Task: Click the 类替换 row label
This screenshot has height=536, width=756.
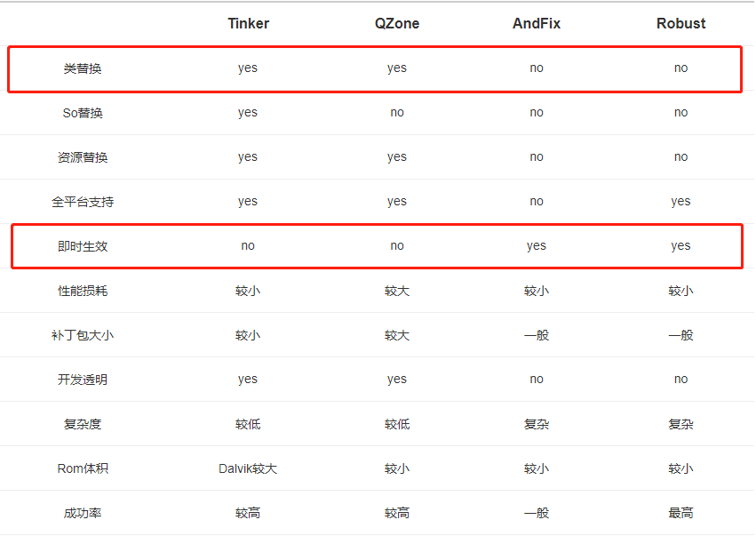Action: (x=83, y=68)
